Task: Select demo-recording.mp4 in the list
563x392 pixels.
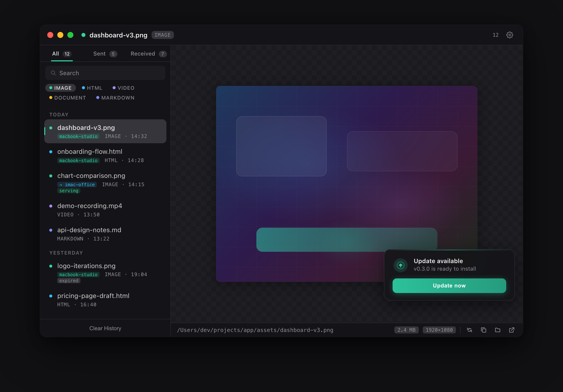Action: click(x=105, y=210)
